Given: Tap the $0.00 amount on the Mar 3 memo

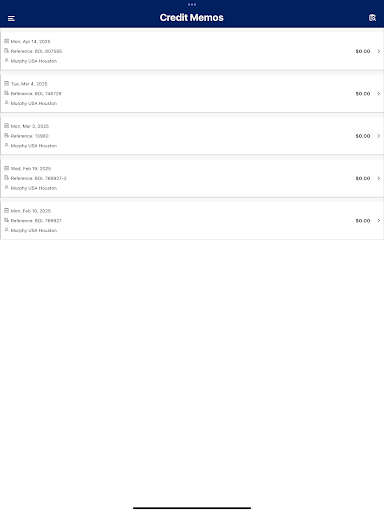Looking at the screenshot, I should pos(363,136).
